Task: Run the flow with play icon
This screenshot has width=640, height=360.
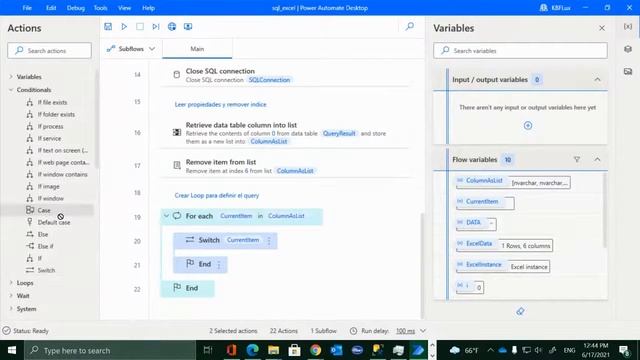Action: tap(124, 27)
